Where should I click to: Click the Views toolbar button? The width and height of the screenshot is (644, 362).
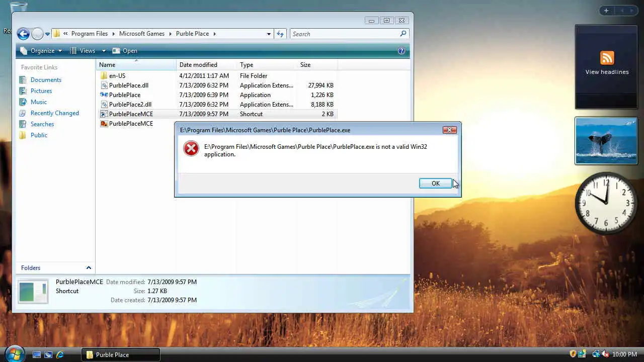tap(83, 51)
